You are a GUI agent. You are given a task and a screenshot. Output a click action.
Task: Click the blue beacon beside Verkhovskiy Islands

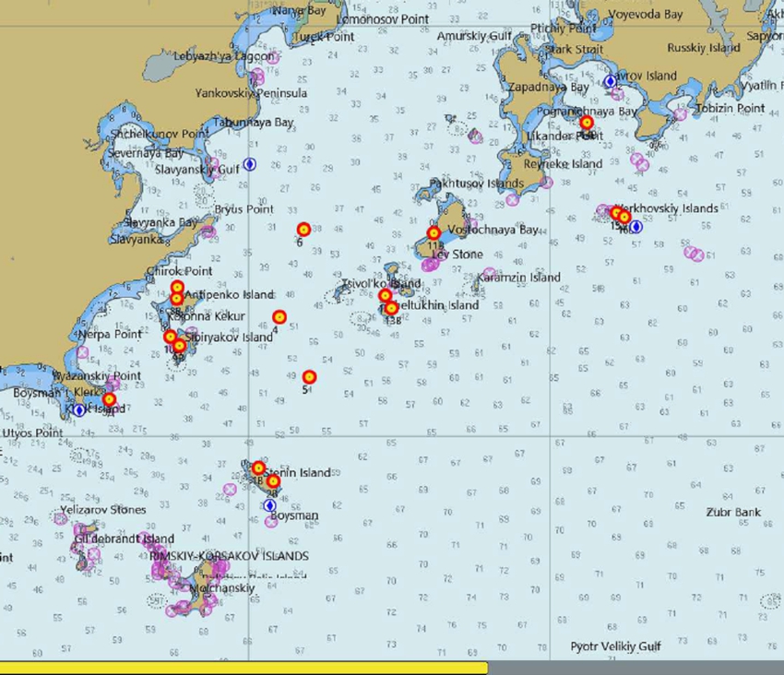pos(636,226)
